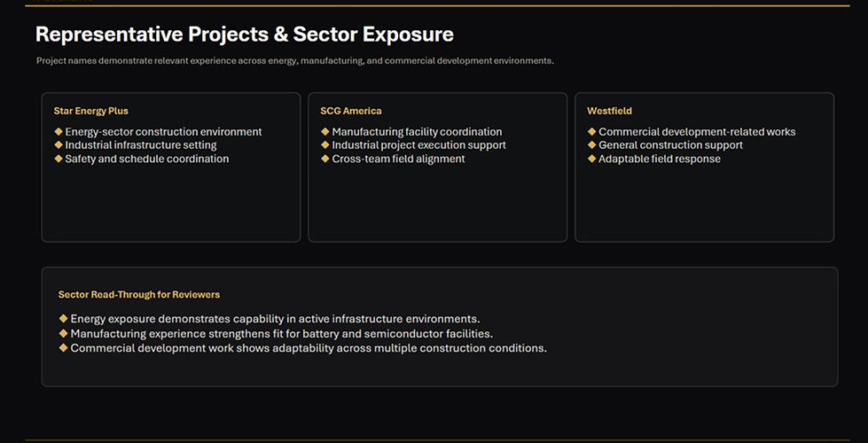Click the Representative Projects & Sector Exposure title
The width and height of the screenshot is (868, 443).
click(x=244, y=35)
